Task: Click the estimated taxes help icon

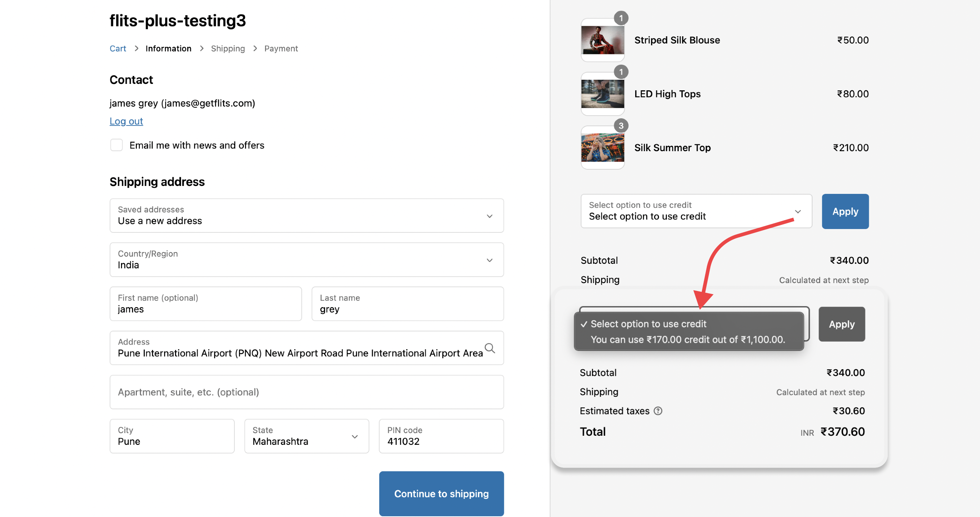Action: pyautogui.click(x=658, y=411)
